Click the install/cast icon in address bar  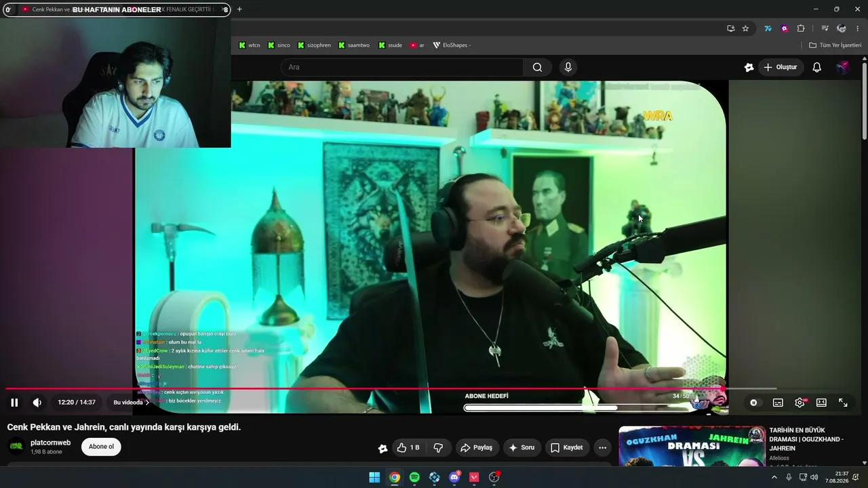pos(730,28)
